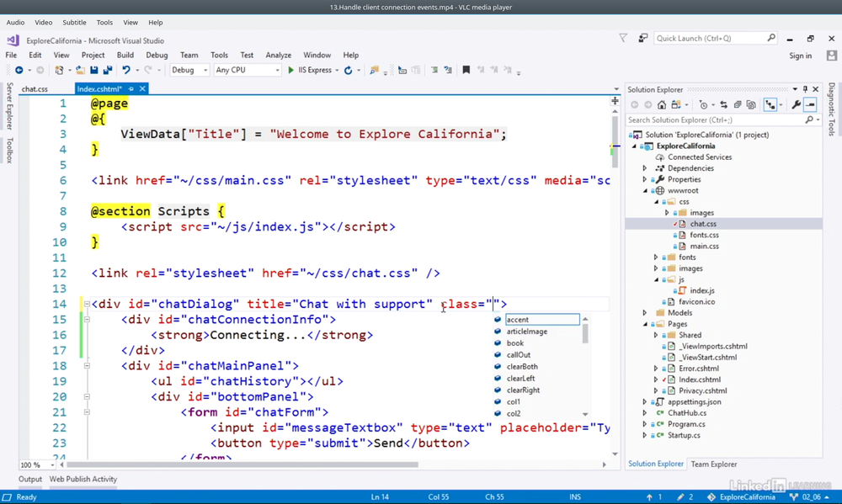This screenshot has width=842, height=504.
Task: Click the horizontal editor scrollbar thumb
Action: coord(242,464)
